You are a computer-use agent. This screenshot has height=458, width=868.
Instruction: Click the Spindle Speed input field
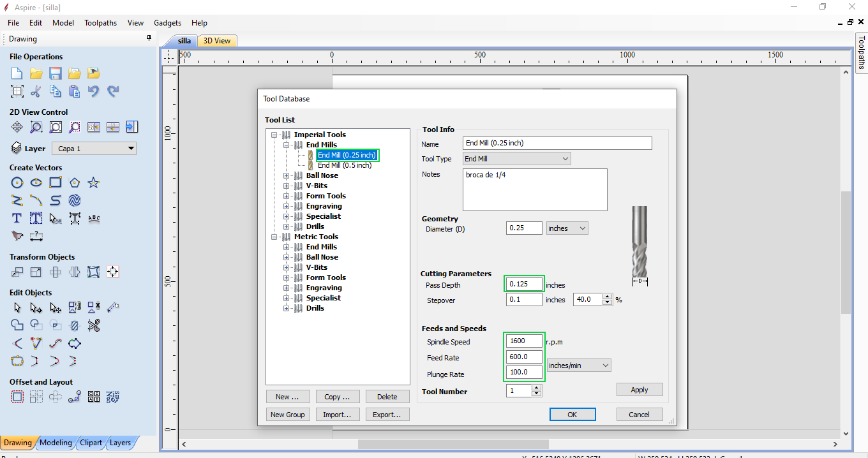[x=524, y=341]
